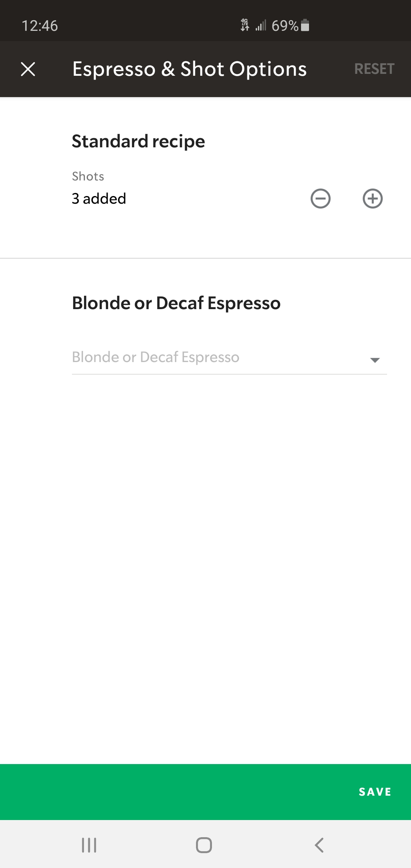Add a shot with the plus icon
411x868 pixels.
point(373,199)
